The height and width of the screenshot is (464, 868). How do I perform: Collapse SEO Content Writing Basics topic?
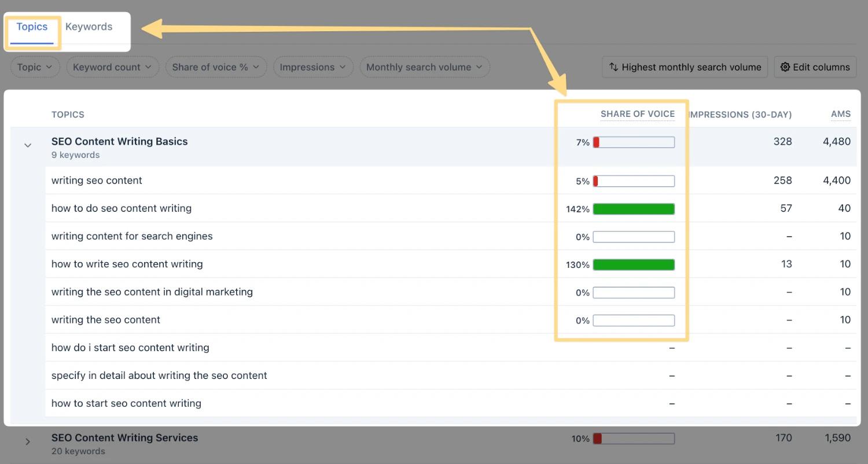coord(28,145)
